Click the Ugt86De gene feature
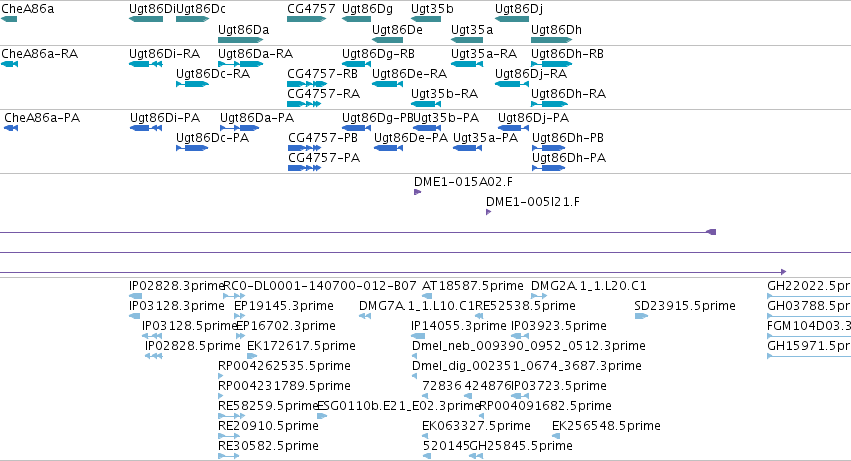The image size is (851, 461). (388, 40)
